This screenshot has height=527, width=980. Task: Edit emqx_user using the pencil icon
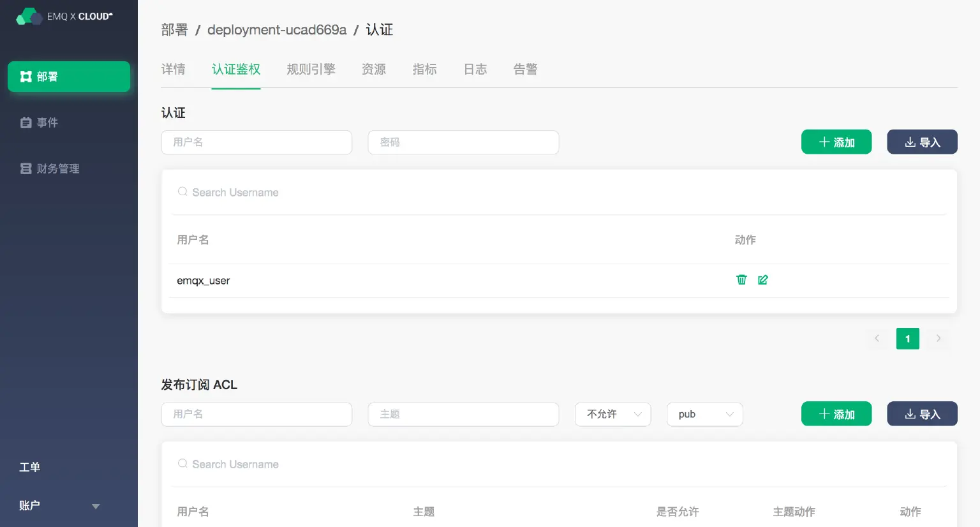(x=762, y=279)
